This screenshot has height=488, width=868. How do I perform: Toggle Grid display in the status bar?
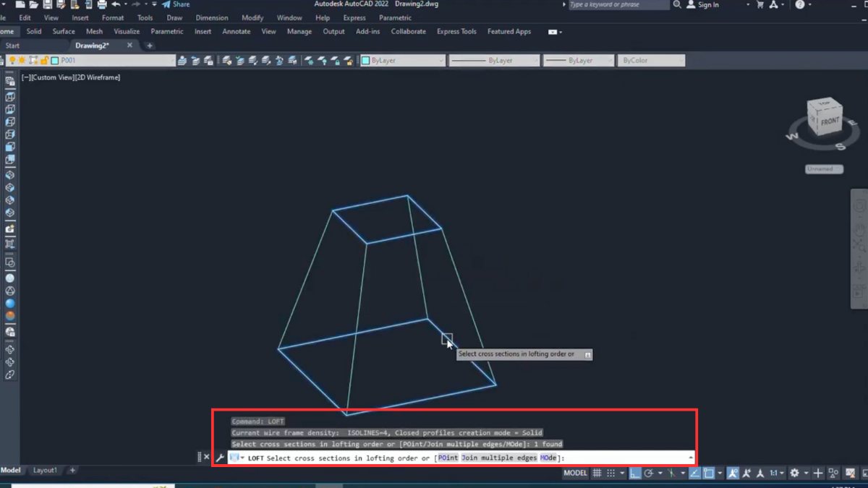point(597,473)
